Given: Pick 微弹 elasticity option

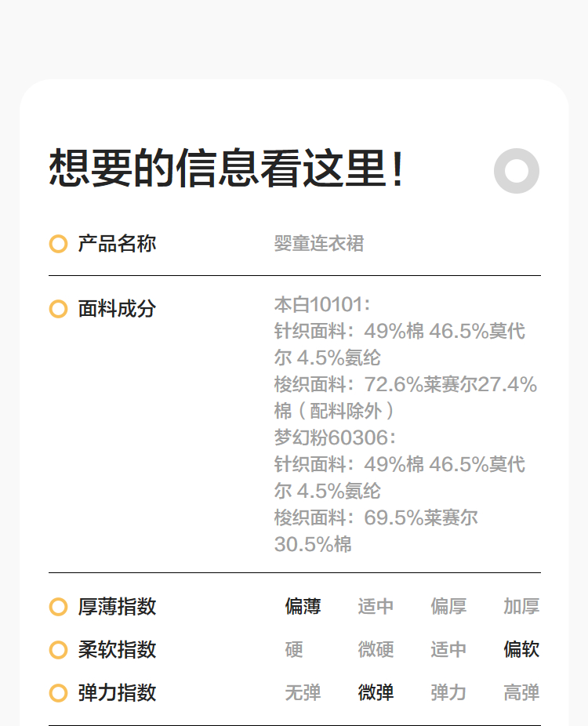Looking at the screenshot, I should pos(376,693).
